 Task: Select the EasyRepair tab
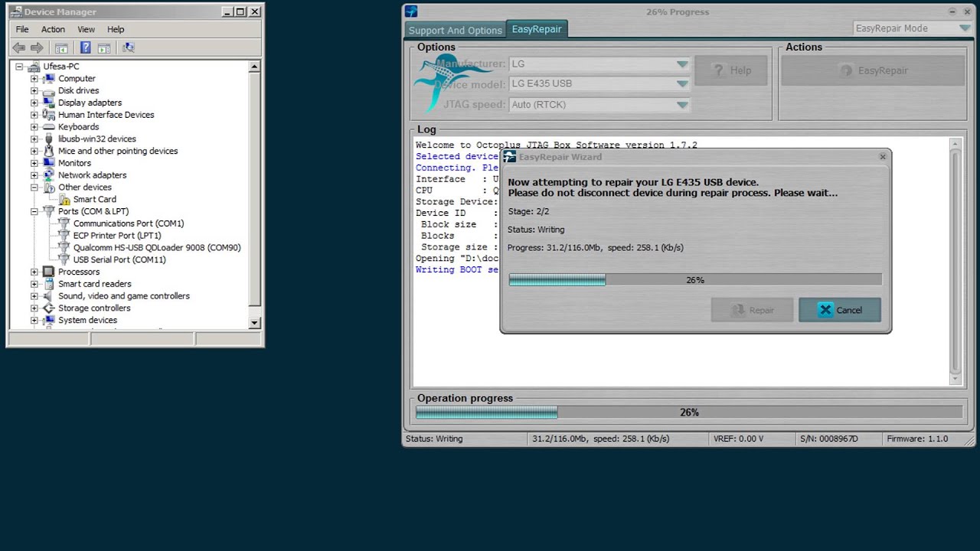[x=537, y=29]
